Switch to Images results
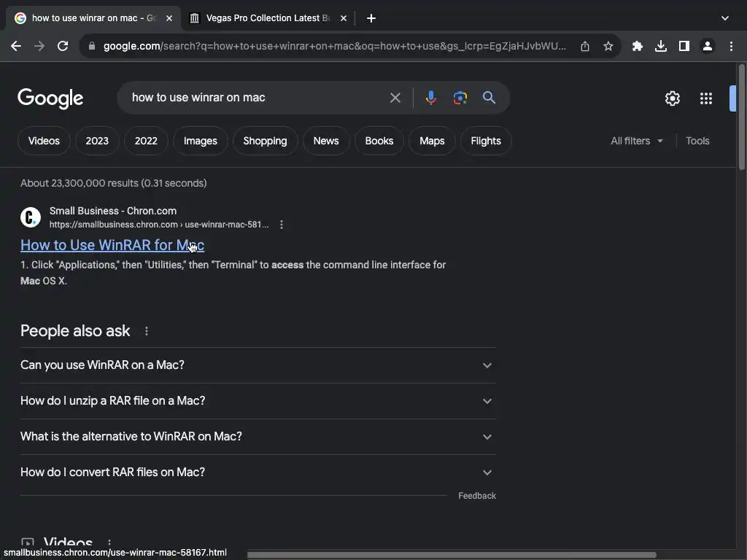This screenshot has width=747, height=560. point(201,141)
